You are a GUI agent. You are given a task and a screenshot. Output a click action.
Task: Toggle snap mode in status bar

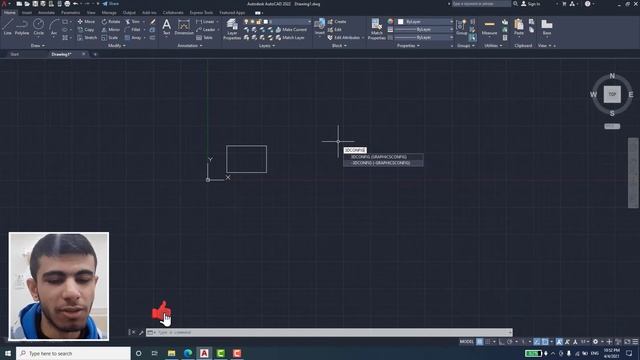coord(488,342)
